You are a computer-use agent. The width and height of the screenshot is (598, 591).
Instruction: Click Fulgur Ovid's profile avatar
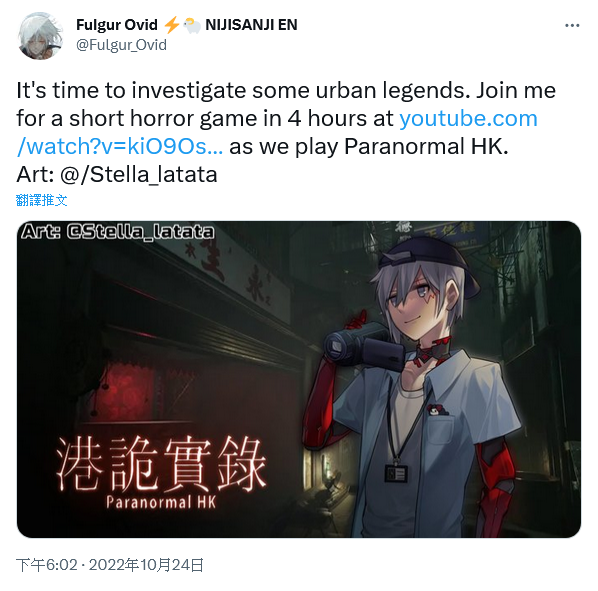point(40,36)
